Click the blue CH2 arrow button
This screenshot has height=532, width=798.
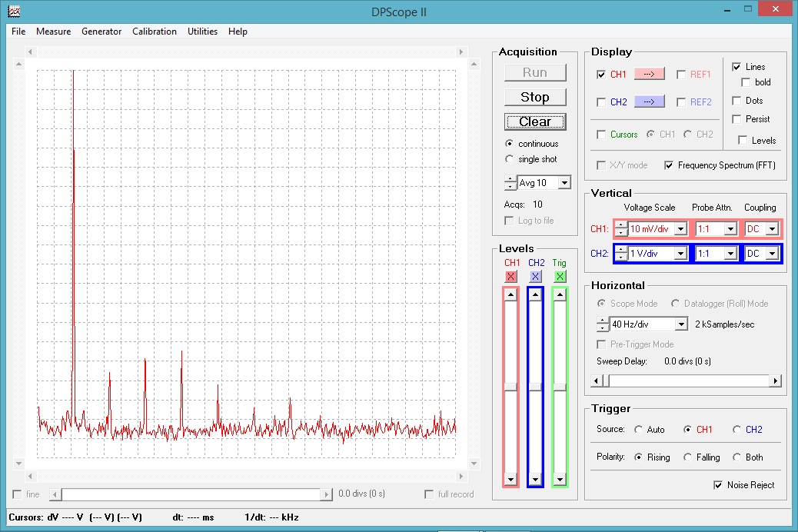click(x=649, y=101)
